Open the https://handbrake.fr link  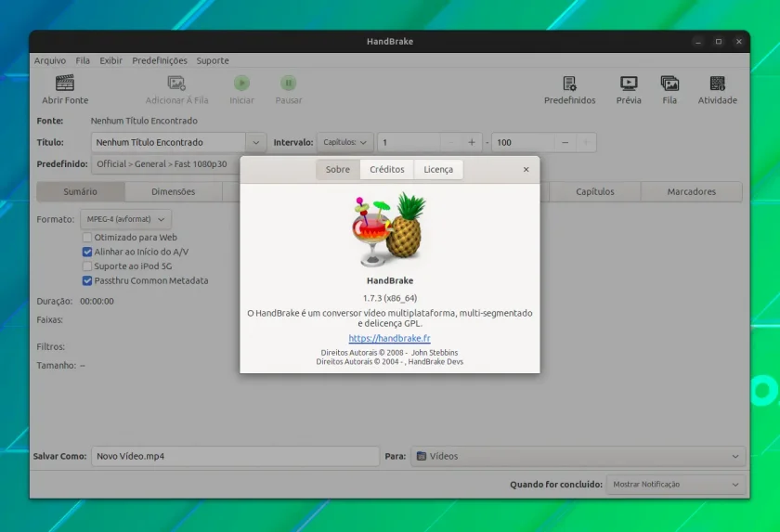pyautogui.click(x=389, y=338)
